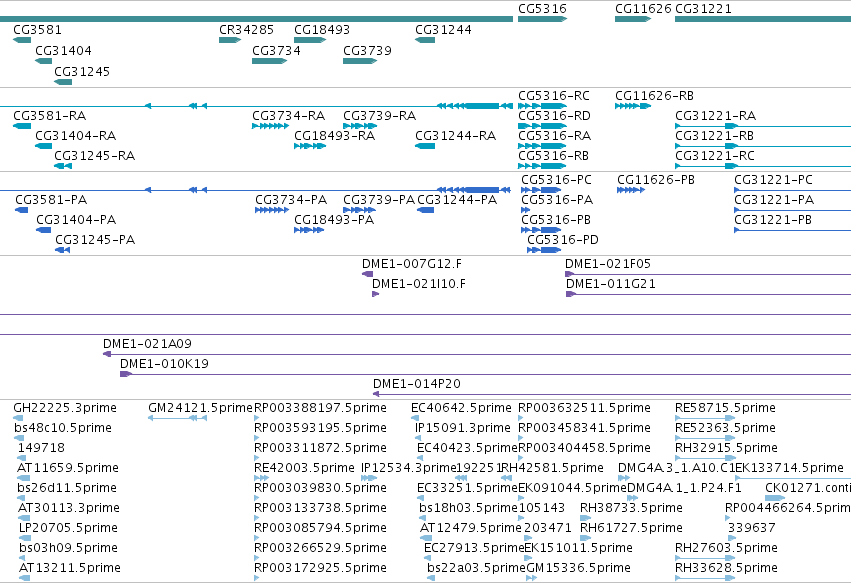Select protein CG18493-PA

click(x=309, y=230)
